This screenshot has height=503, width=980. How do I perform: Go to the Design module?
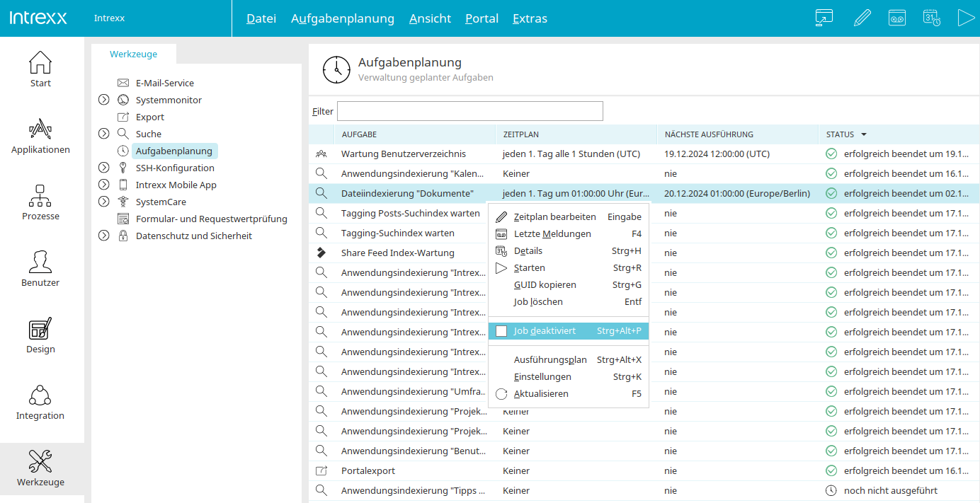click(x=40, y=335)
